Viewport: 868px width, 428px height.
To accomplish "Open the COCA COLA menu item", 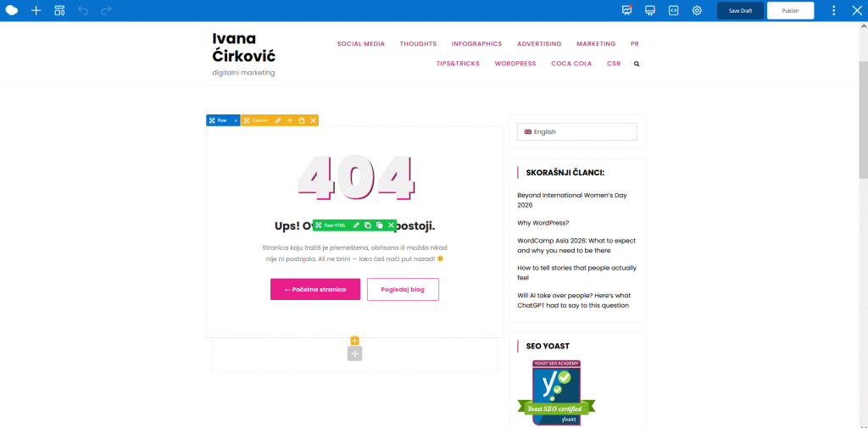I will [x=571, y=64].
